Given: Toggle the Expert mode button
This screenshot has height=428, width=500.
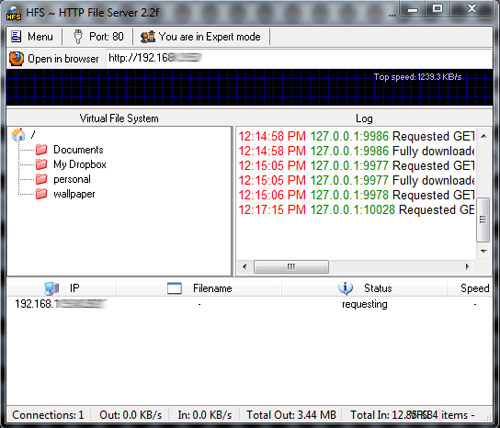Looking at the screenshot, I should click(x=200, y=37).
